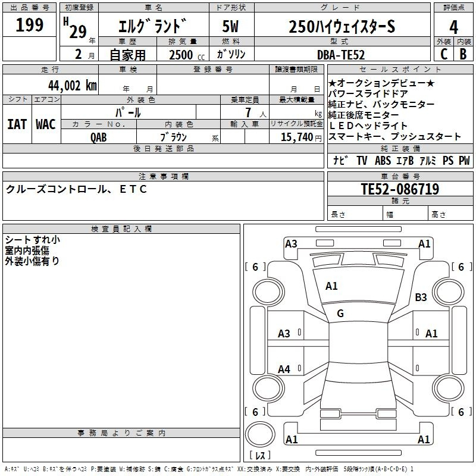Click the sales point パワースライドドア
476x476 pixels.
(x=368, y=93)
